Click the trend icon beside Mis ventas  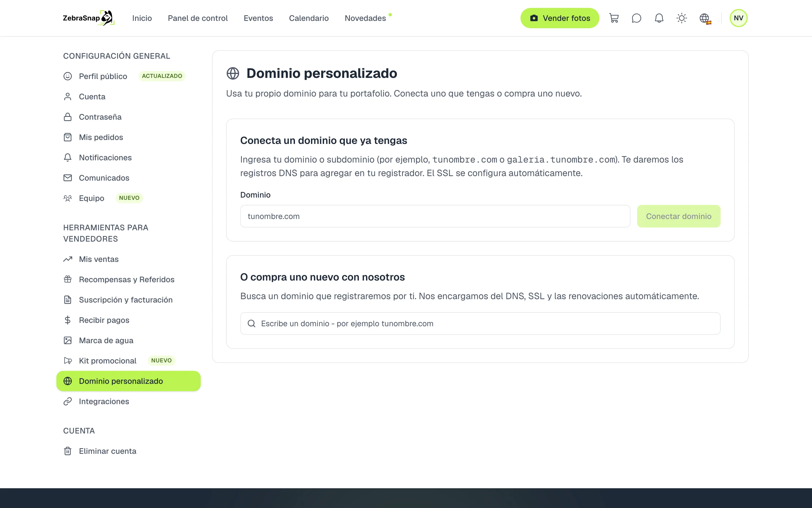coord(68,259)
